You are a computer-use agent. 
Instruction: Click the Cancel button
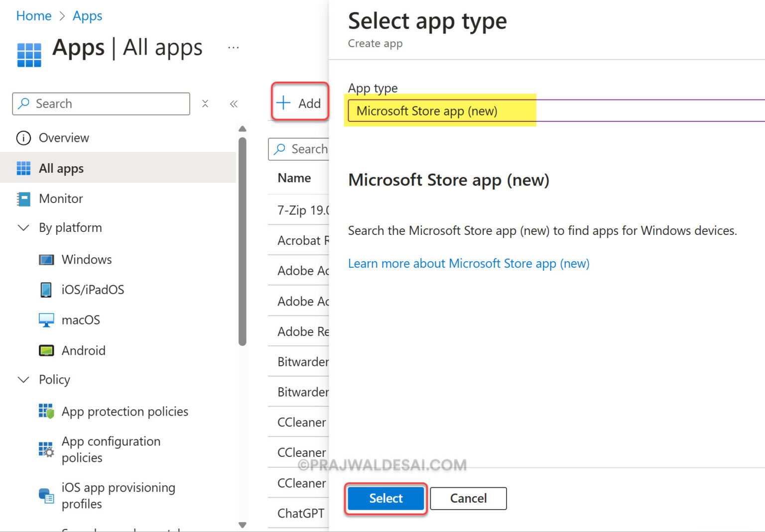[468, 498]
